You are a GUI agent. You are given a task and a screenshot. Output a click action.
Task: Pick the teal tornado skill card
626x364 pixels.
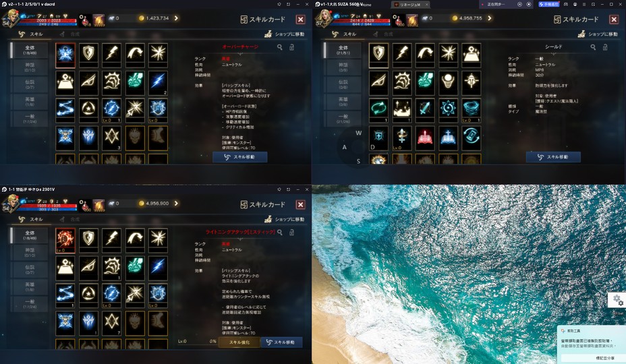471,109
